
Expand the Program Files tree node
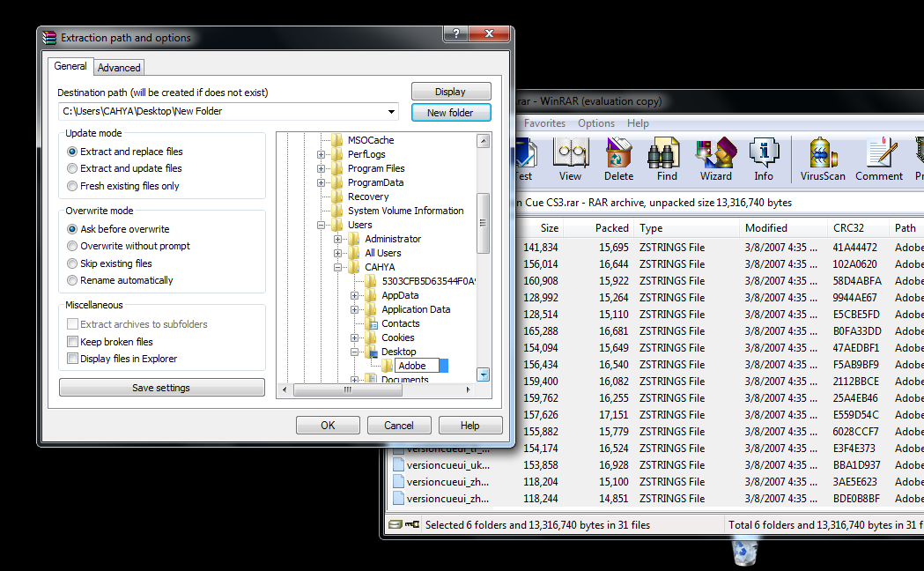(322, 168)
